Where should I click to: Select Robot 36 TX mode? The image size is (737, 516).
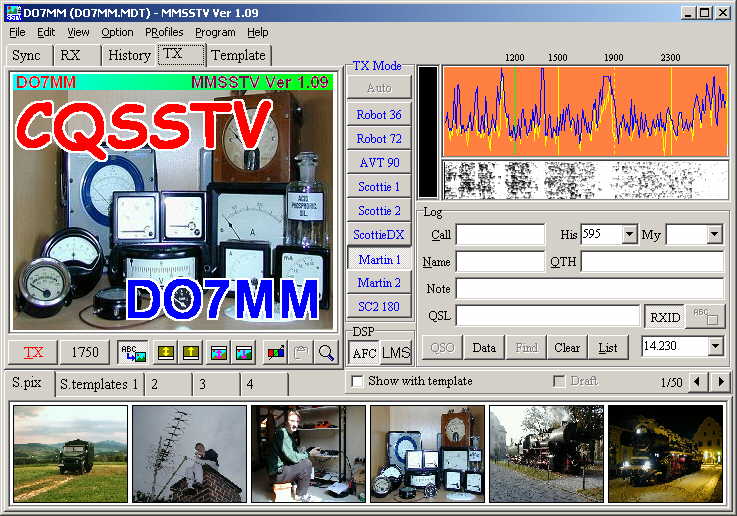[379, 115]
